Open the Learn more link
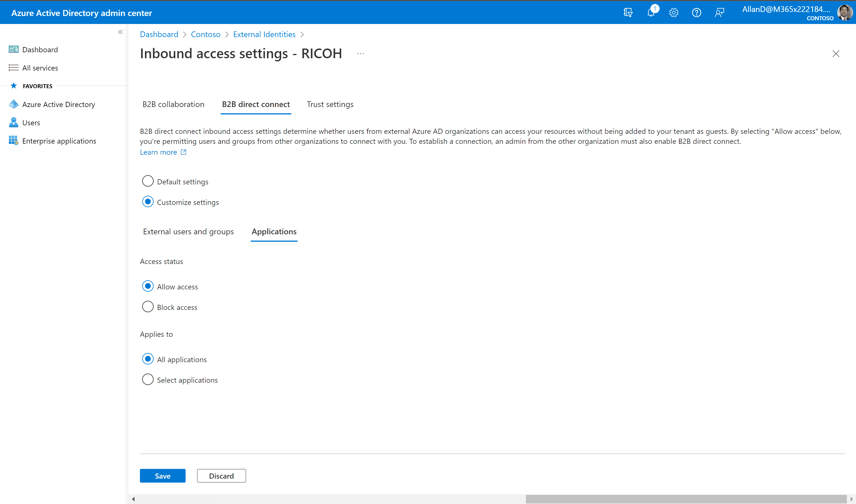The height and width of the screenshot is (504, 856). click(x=158, y=152)
